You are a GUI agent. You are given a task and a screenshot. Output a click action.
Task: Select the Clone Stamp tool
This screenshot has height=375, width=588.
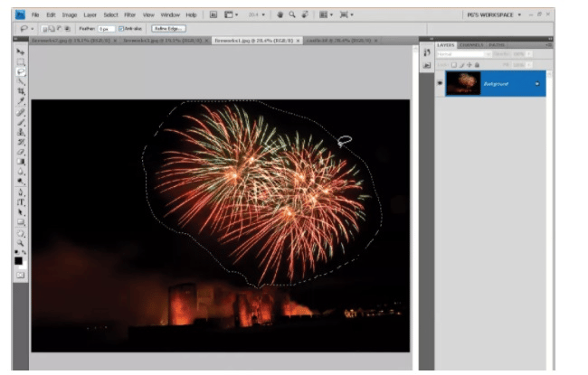[21, 132]
